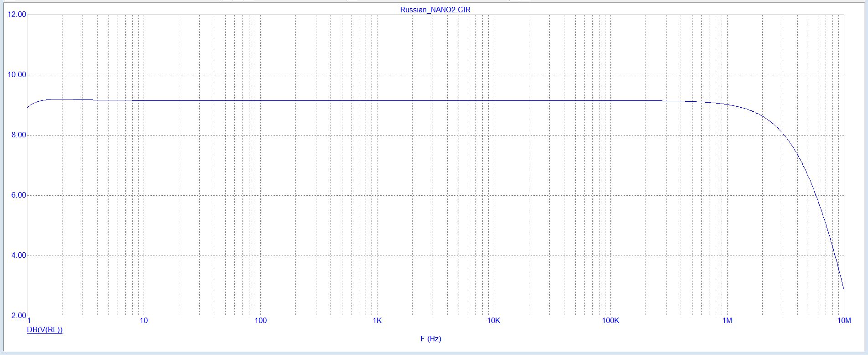Click the 10M frequency axis label

(844, 321)
